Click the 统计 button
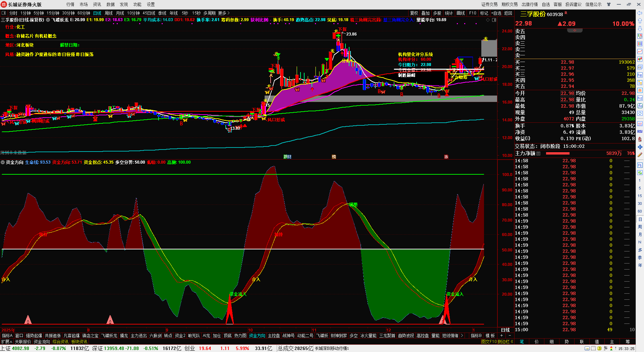Screen dimensions: 644x352 (x=449, y=13)
